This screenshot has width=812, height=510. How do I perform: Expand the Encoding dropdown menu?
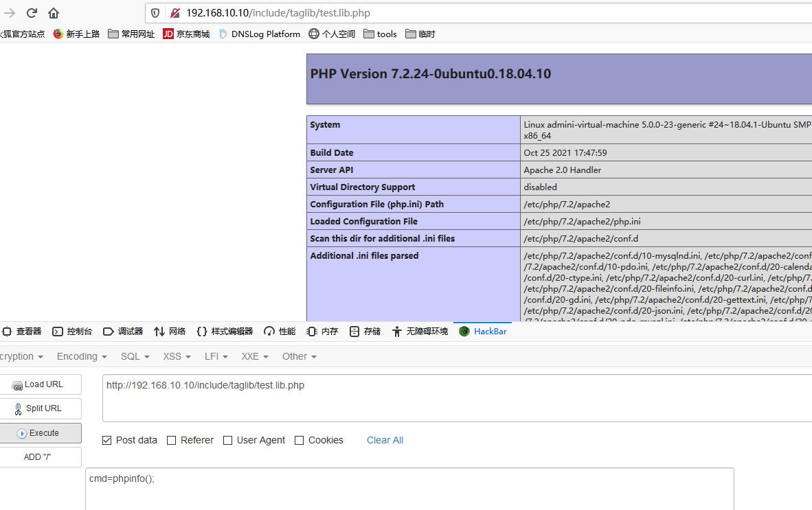(82, 356)
